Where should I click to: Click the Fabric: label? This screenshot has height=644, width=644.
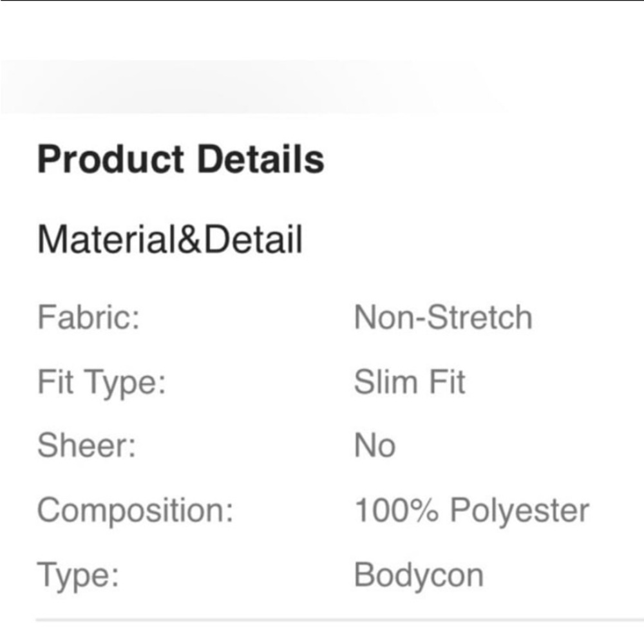point(89,317)
